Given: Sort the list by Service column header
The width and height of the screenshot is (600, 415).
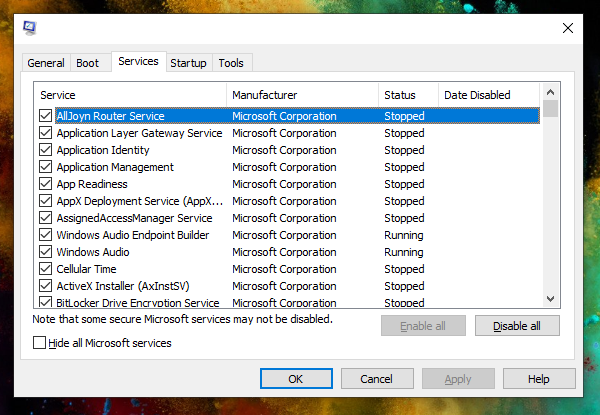Looking at the screenshot, I should pyautogui.click(x=130, y=95).
